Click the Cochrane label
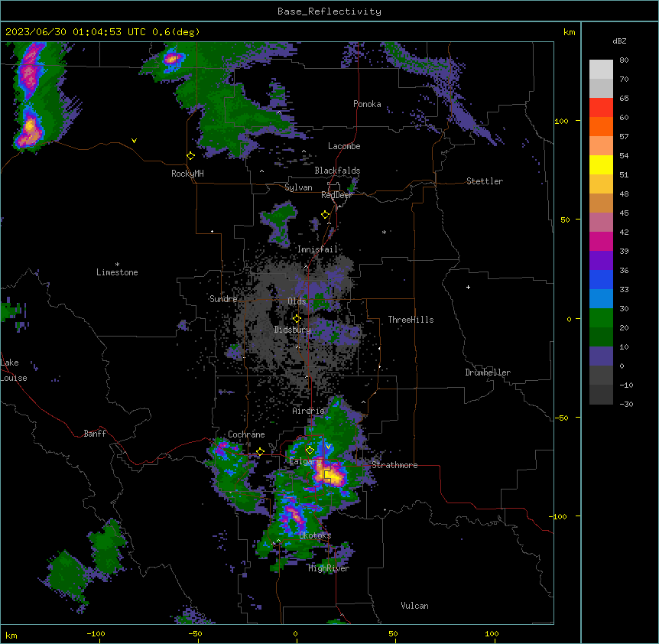Screen dimensions: 659x644 point(246,434)
